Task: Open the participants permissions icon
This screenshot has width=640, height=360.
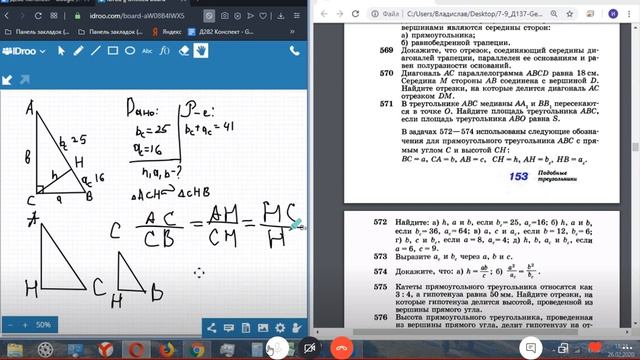Action: 297,328
